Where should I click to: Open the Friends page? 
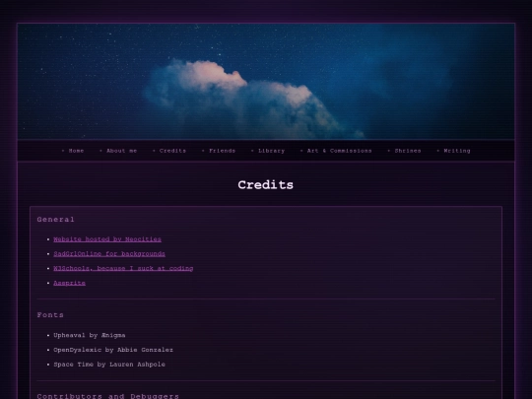[222, 151]
